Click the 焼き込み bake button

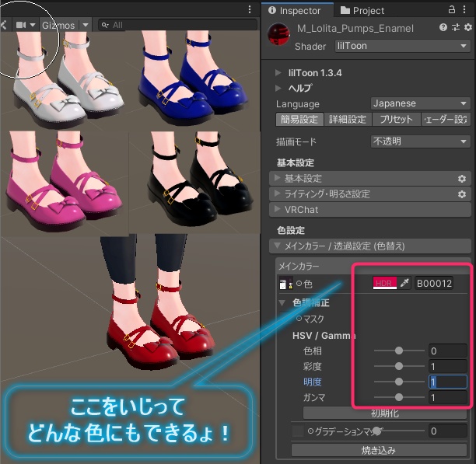(x=379, y=450)
